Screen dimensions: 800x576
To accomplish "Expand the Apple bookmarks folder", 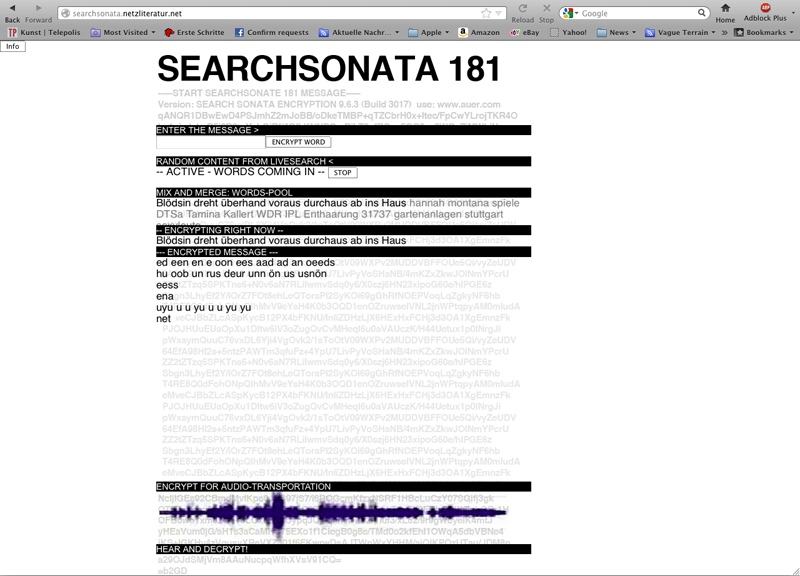I will click(x=428, y=32).
